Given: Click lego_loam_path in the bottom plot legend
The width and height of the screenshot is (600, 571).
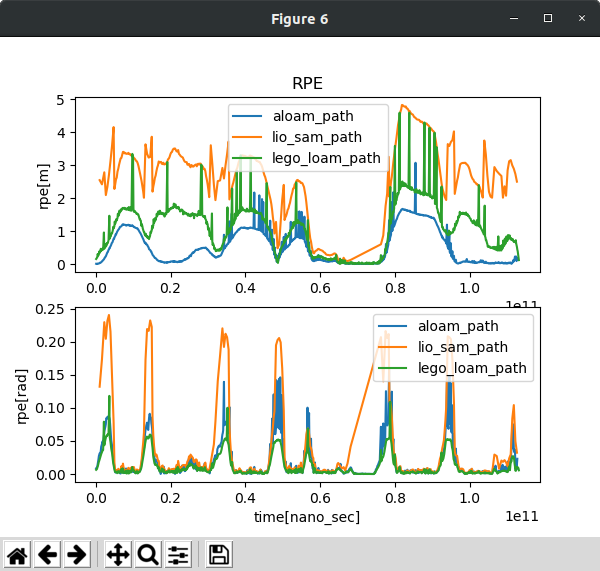Looking at the screenshot, I should pos(472,368).
